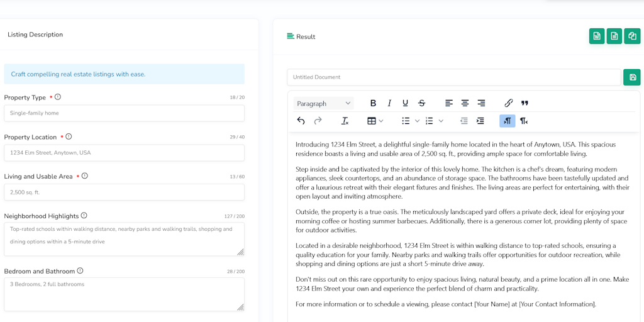Open numbered list style dropdown

pyautogui.click(x=441, y=121)
